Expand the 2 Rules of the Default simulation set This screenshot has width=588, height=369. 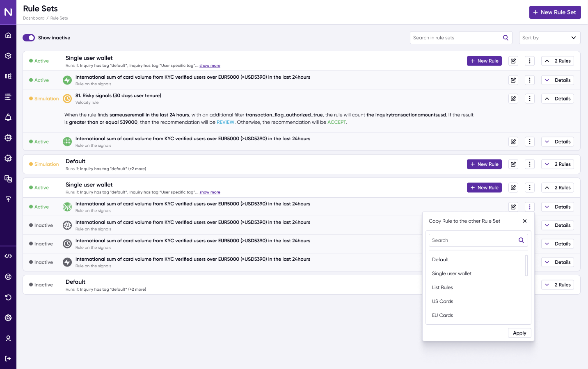click(557, 164)
